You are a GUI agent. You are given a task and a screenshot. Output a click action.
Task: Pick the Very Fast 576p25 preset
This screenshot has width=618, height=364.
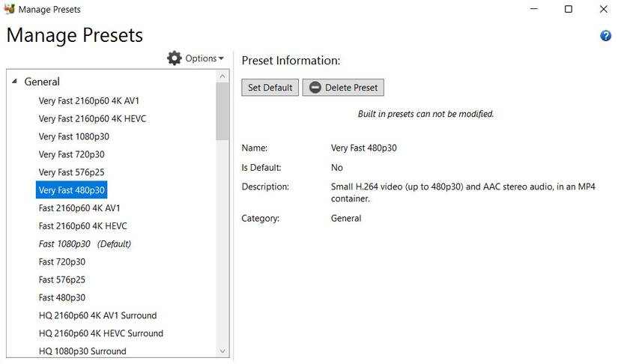pos(71,172)
